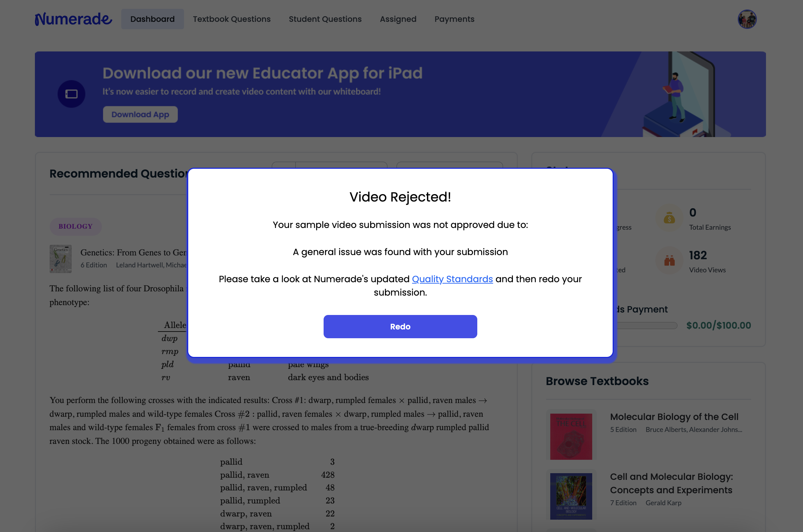Select the Assigned tab

click(398, 19)
